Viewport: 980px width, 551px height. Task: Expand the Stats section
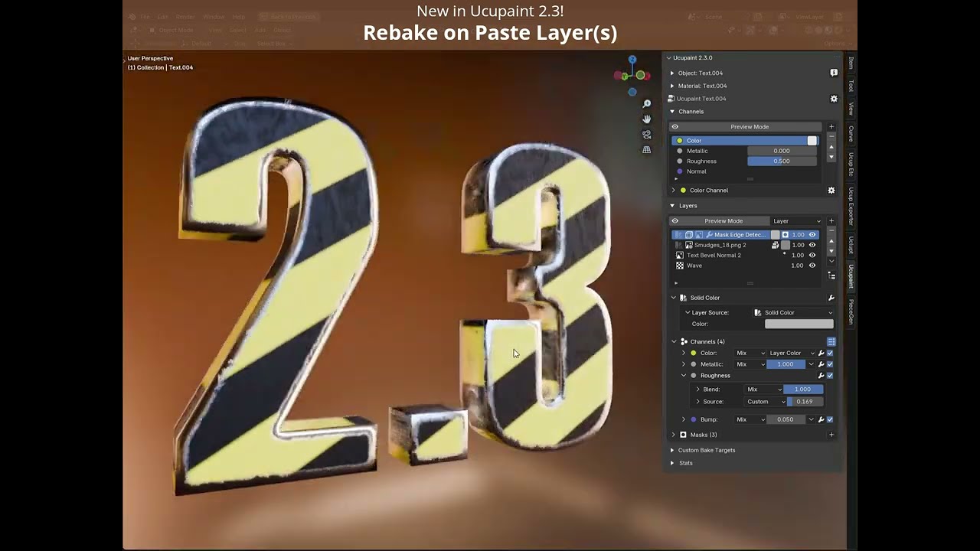point(672,463)
